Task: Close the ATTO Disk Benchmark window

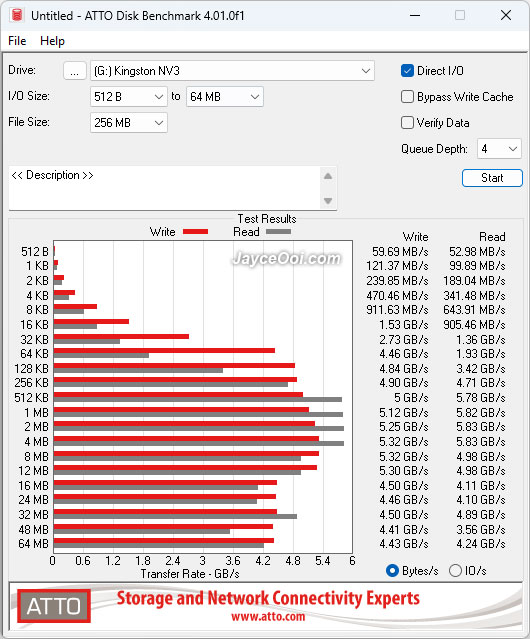Action: [x=506, y=15]
